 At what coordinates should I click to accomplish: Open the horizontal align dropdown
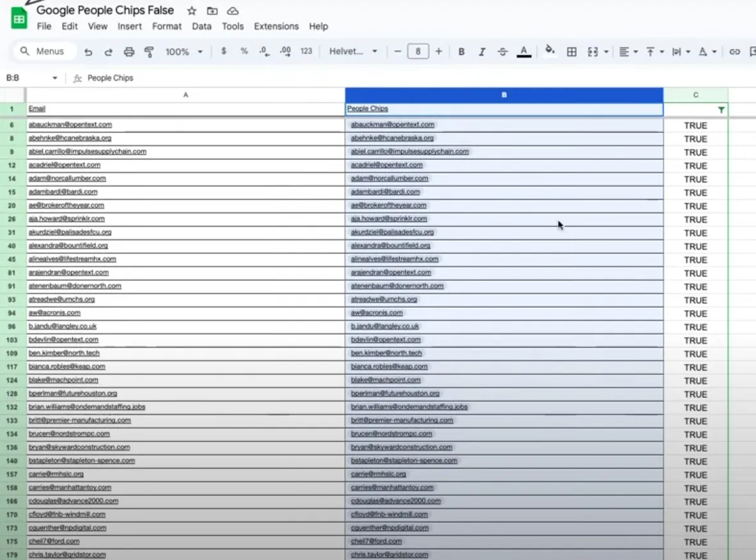tap(628, 52)
